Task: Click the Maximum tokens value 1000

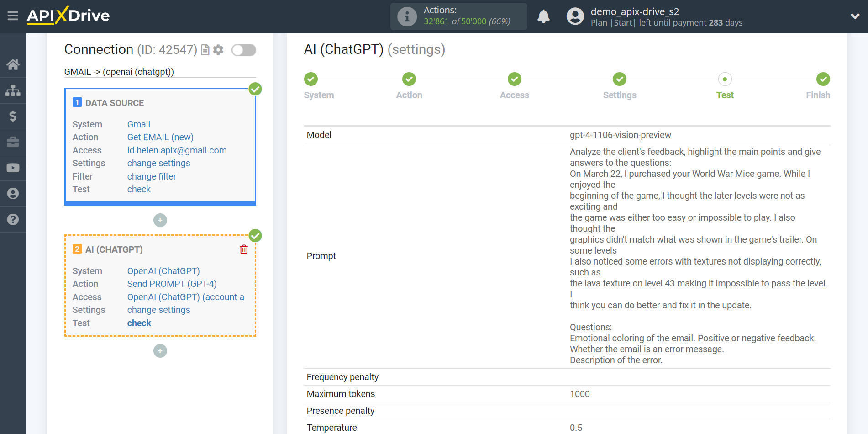Action: click(580, 394)
